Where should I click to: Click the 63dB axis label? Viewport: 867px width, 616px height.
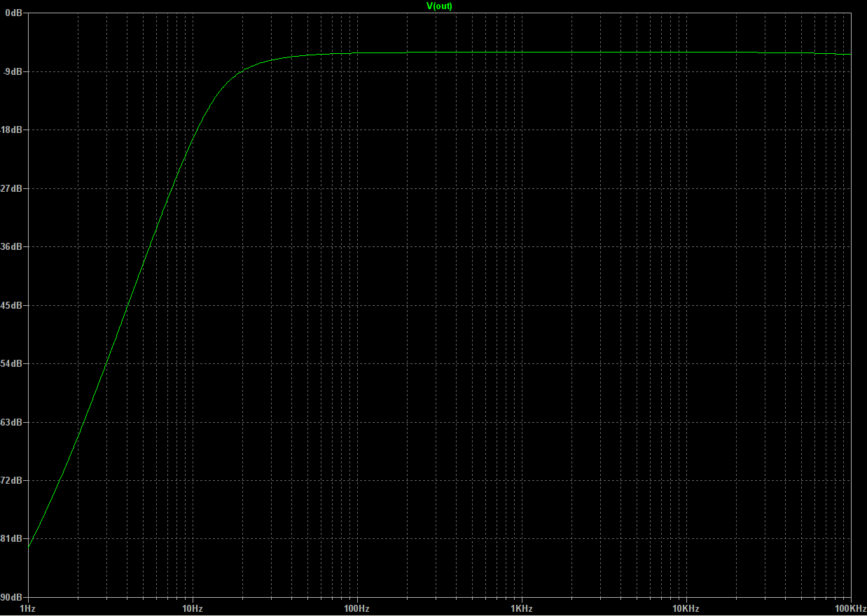pyautogui.click(x=12, y=422)
